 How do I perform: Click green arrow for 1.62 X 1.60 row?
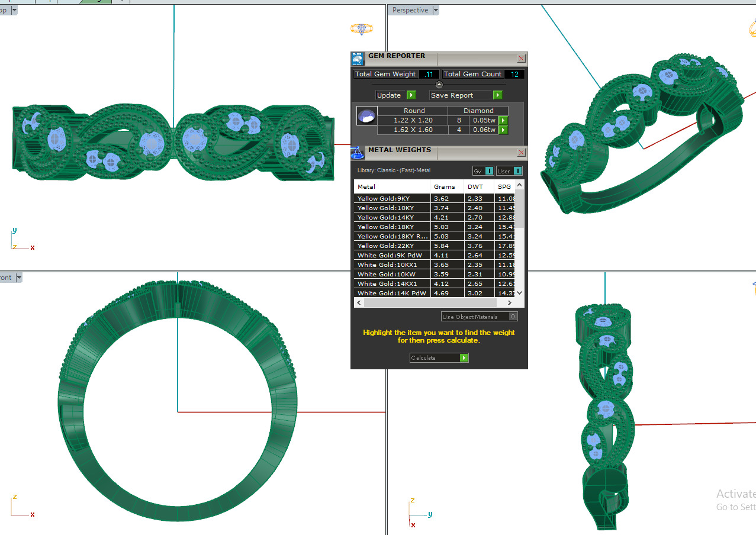point(503,130)
